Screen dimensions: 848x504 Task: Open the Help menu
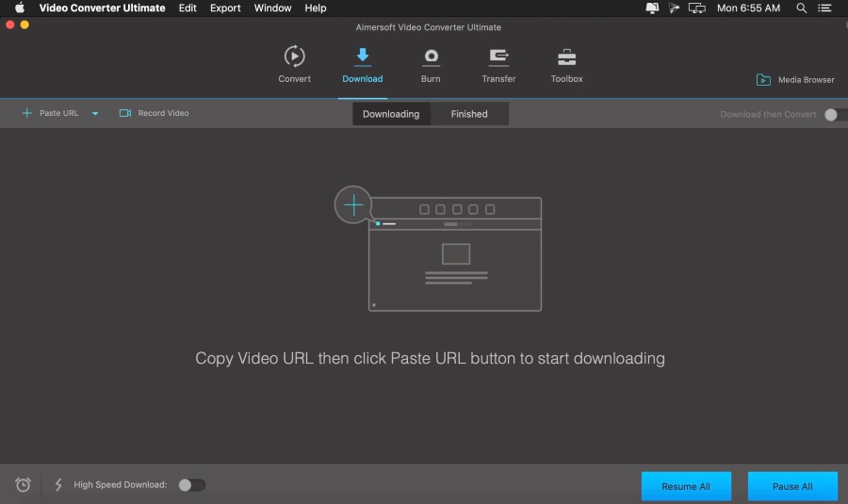316,8
